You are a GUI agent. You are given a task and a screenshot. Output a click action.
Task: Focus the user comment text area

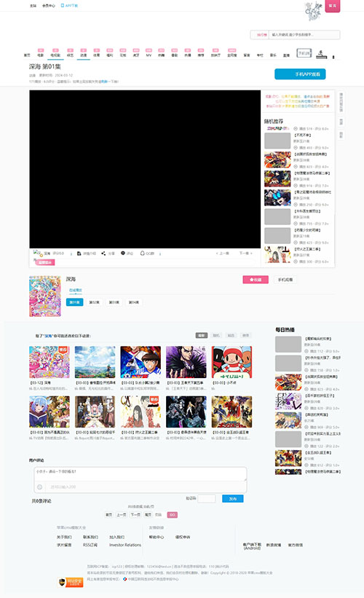click(141, 474)
